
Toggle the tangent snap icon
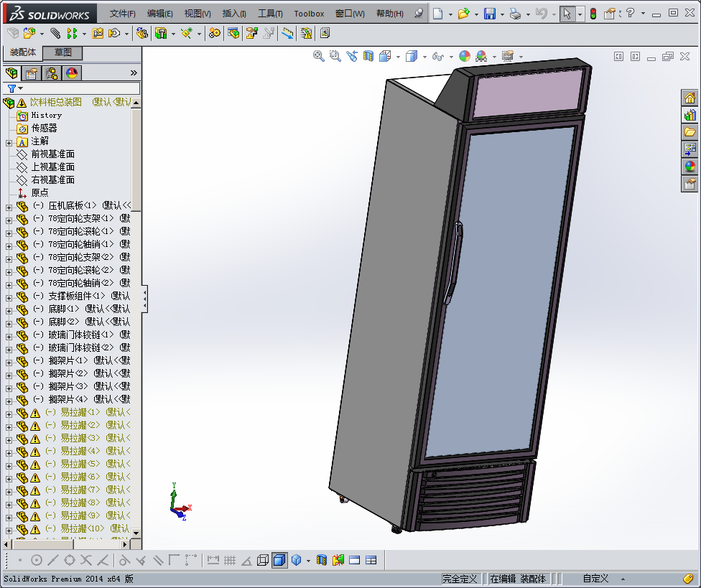click(124, 560)
